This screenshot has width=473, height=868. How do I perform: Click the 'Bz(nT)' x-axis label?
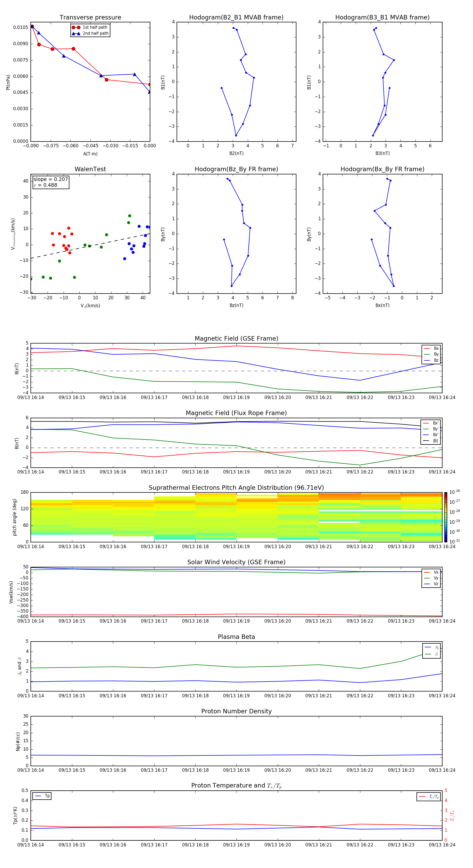click(x=236, y=305)
